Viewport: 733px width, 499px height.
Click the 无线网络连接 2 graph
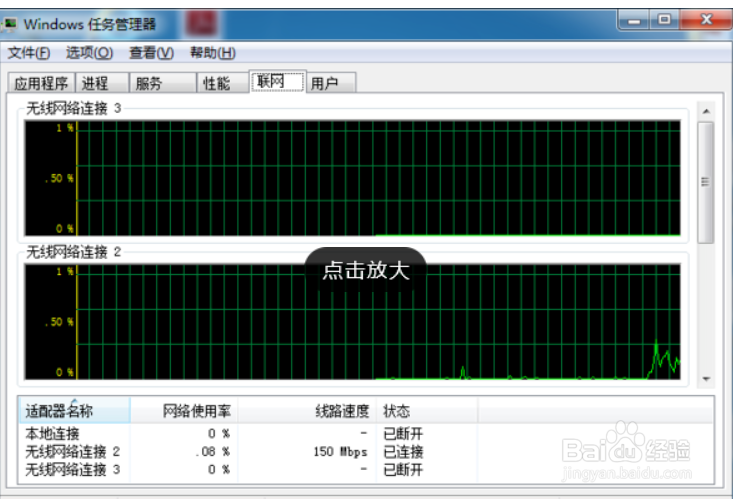353,322
